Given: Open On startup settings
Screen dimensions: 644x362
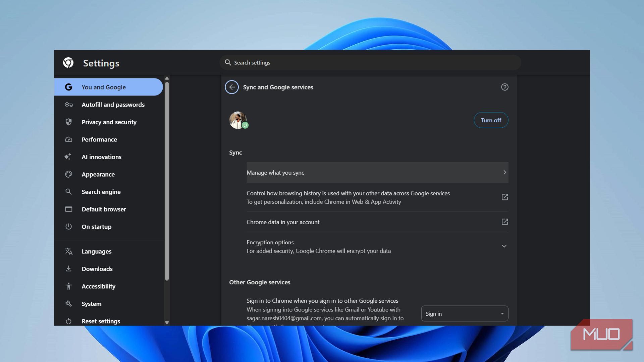Looking at the screenshot, I should coord(108,227).
